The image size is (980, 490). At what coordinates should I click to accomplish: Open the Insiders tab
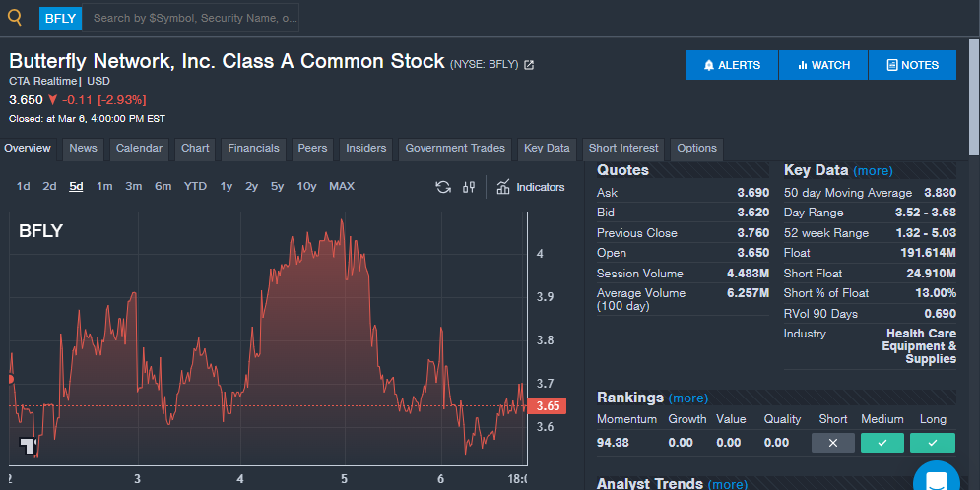tap(366, 149)
